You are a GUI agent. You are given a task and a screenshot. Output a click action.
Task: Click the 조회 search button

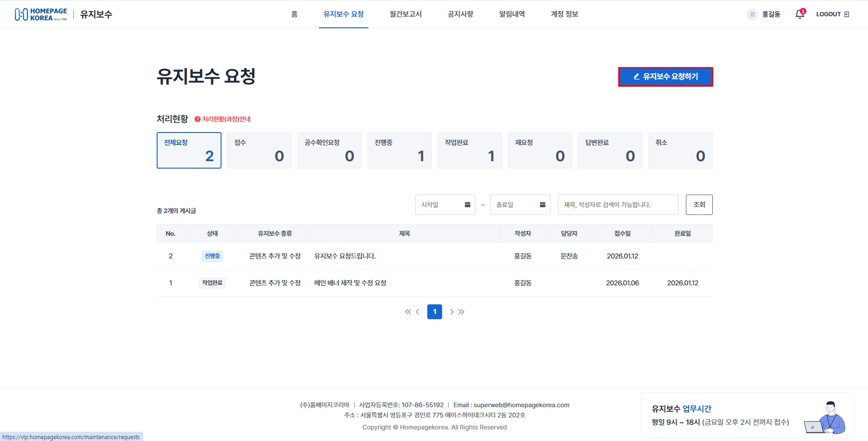699,204
